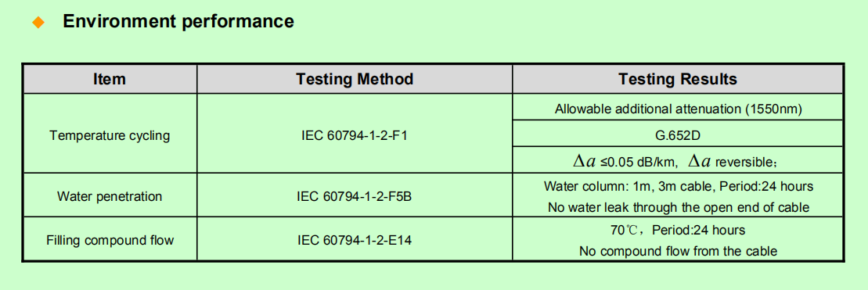Image resolution: width=868 pixels, height=290 pixels.
Task: Click the ≤0.05 dB/km attenuation value
Action: tap(639, 162)
